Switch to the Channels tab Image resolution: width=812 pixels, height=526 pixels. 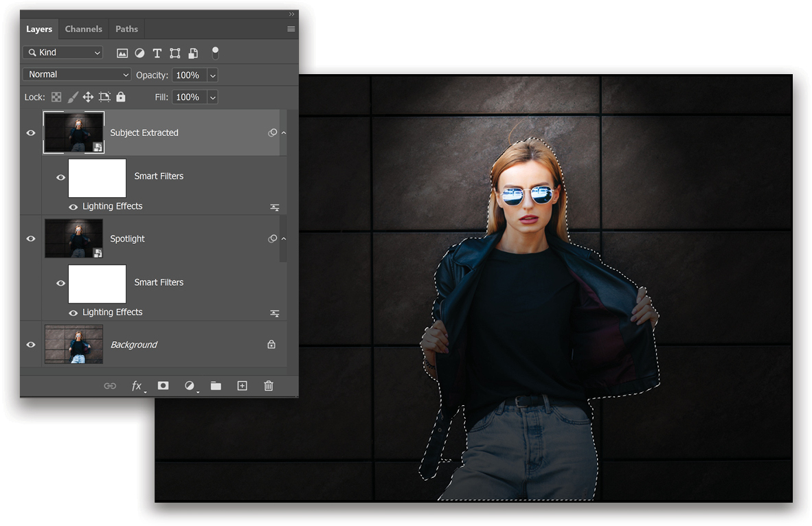pos(83,29)
